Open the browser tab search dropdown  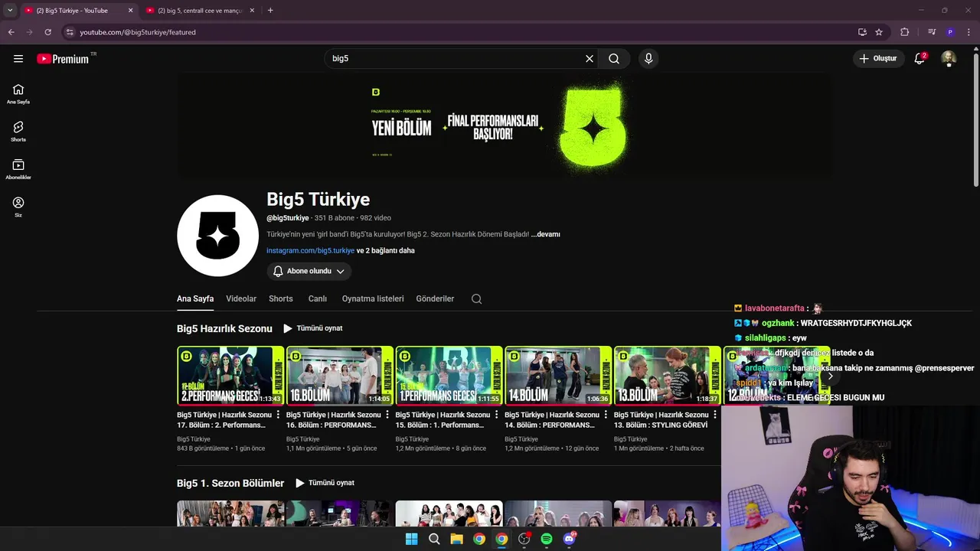pos(10,10)
